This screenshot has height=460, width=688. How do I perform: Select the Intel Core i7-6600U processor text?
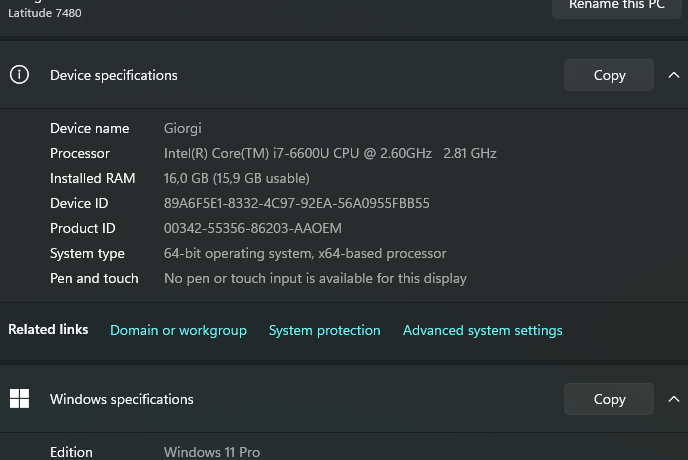point(330,153)
